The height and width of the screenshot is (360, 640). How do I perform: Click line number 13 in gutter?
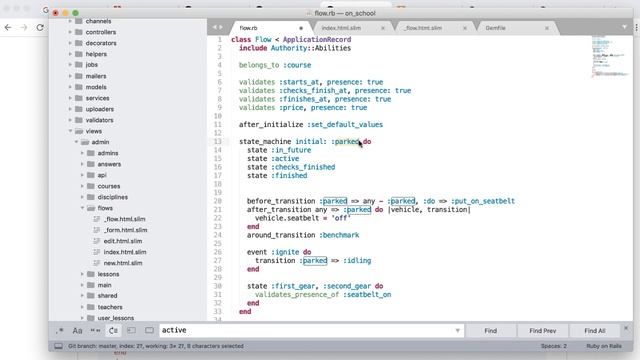pyautogui.click(x=218, y=142)
